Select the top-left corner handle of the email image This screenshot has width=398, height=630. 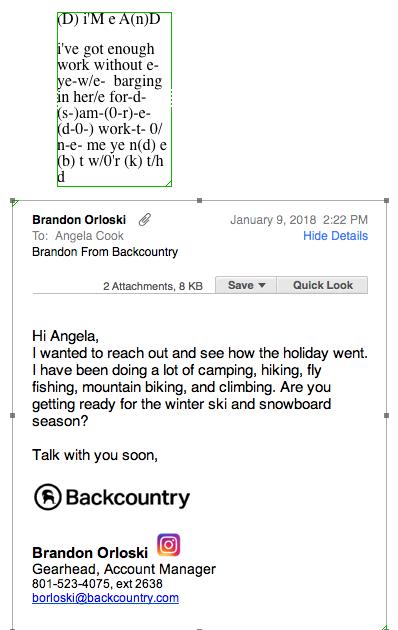point(12,200)
